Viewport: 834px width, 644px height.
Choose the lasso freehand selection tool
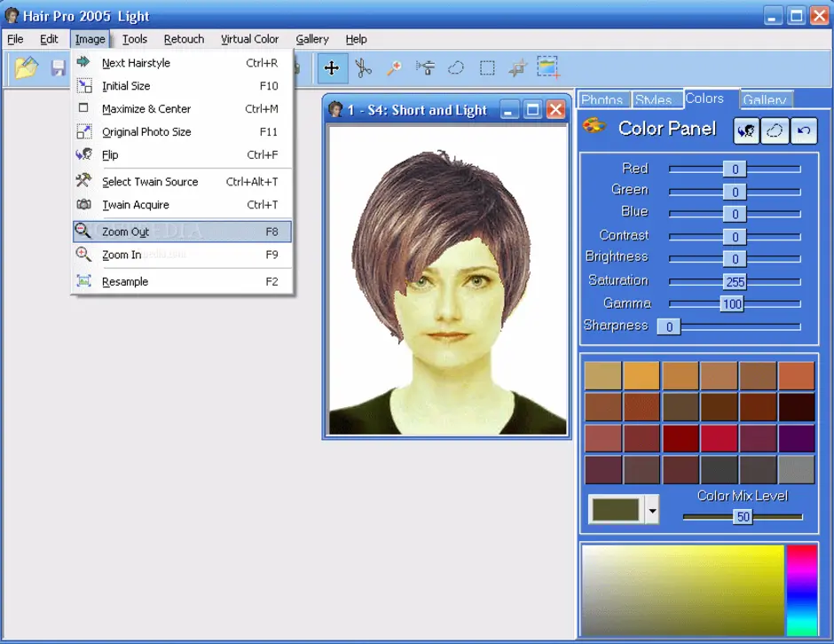point(456,68)
